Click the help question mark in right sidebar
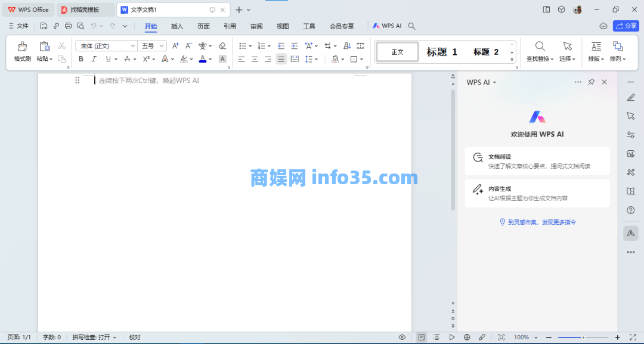 coord(631,210)
